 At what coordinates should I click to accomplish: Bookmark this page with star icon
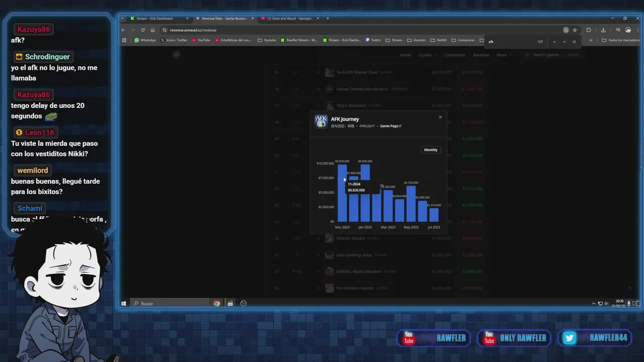[x=575, y=30]
